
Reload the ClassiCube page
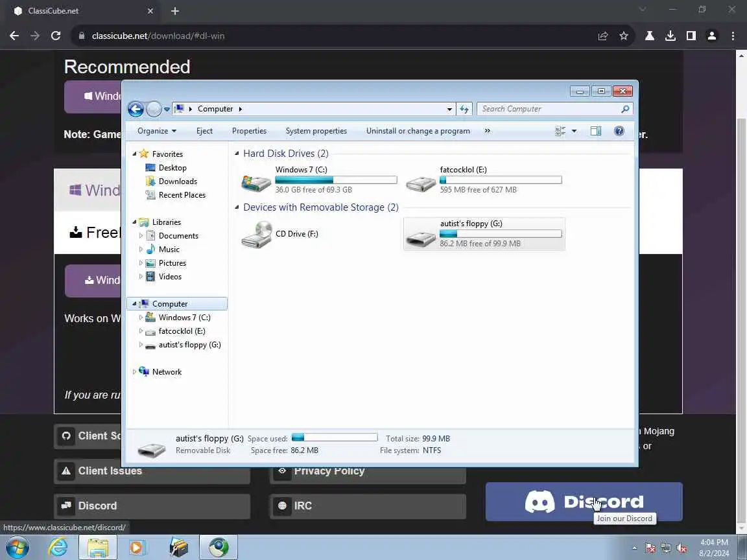(56, 36)
